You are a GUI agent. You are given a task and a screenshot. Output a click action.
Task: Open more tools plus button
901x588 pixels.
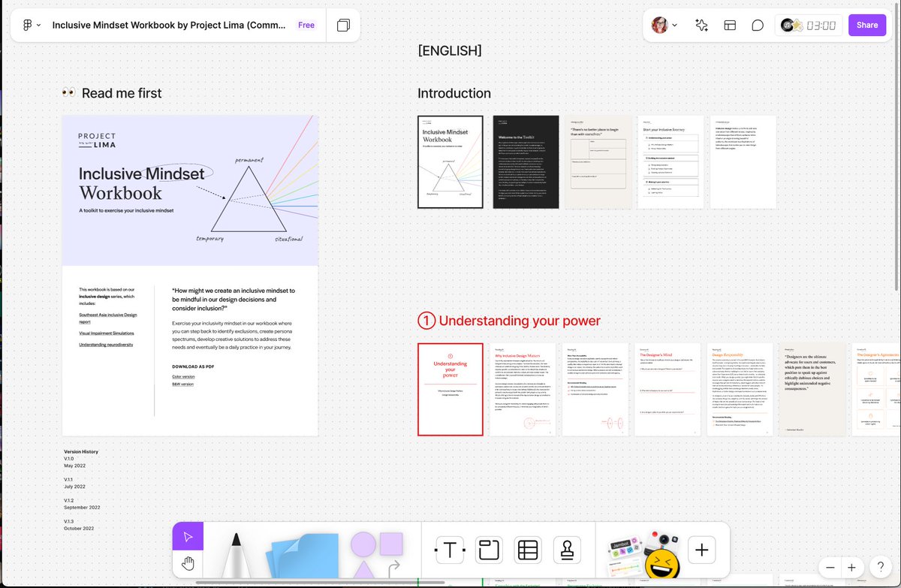[701, 550]
